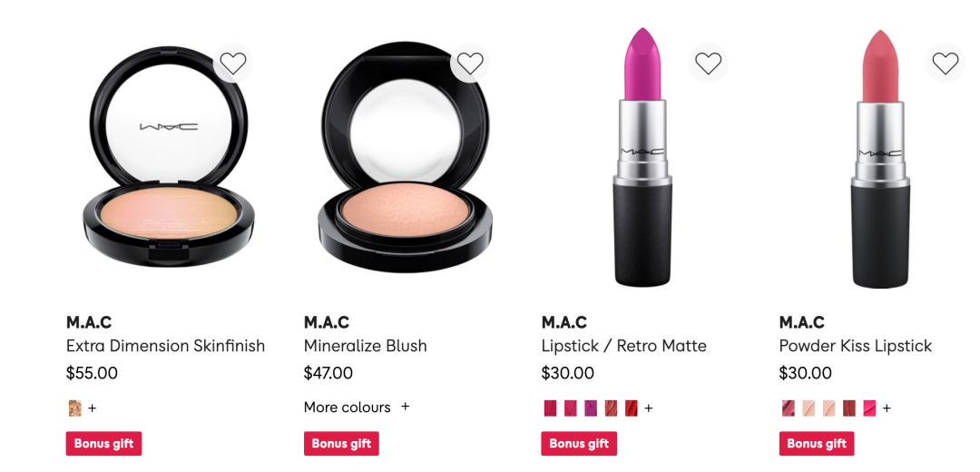Toggle wishlist heart for Retro Matte Lipstick
980x472 pixels.
(708, 63)
